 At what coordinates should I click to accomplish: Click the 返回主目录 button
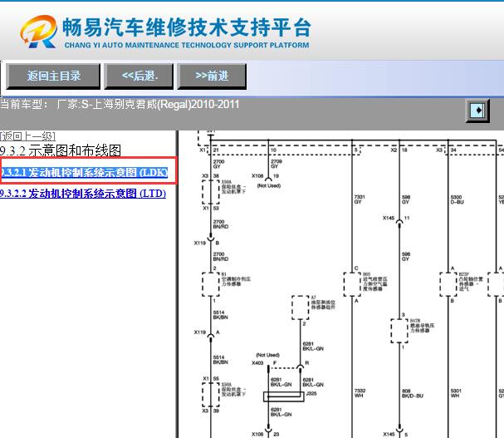(53, 76)
